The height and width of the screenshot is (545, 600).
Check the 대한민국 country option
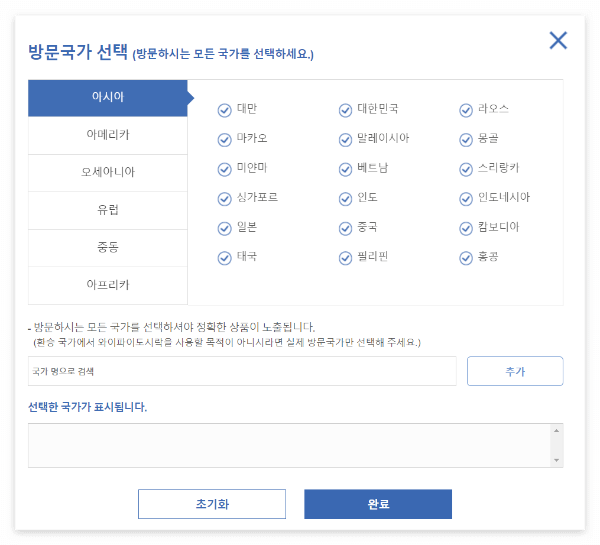345,110
